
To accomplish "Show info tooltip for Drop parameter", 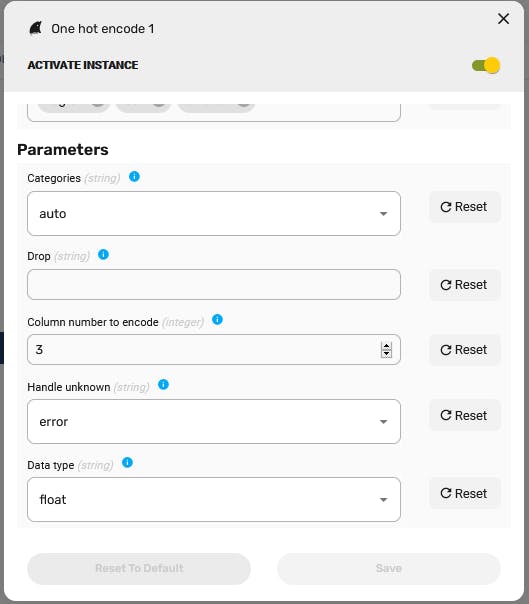I will click(103, 255).
